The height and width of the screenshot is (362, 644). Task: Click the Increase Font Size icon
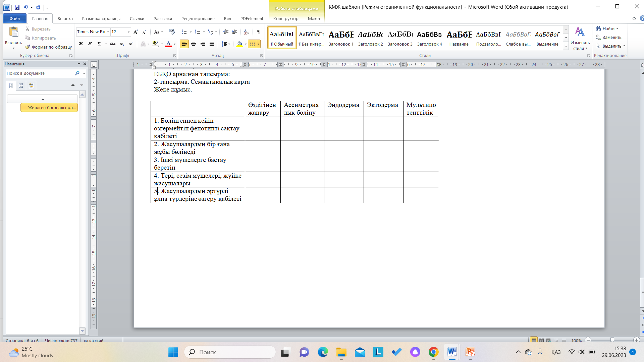click(136, 32)
